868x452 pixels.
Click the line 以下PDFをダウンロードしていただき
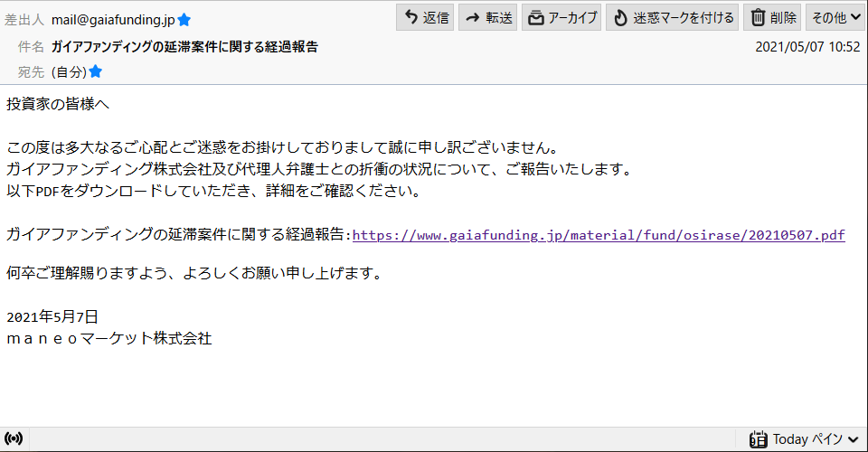(x=213, y=191)
